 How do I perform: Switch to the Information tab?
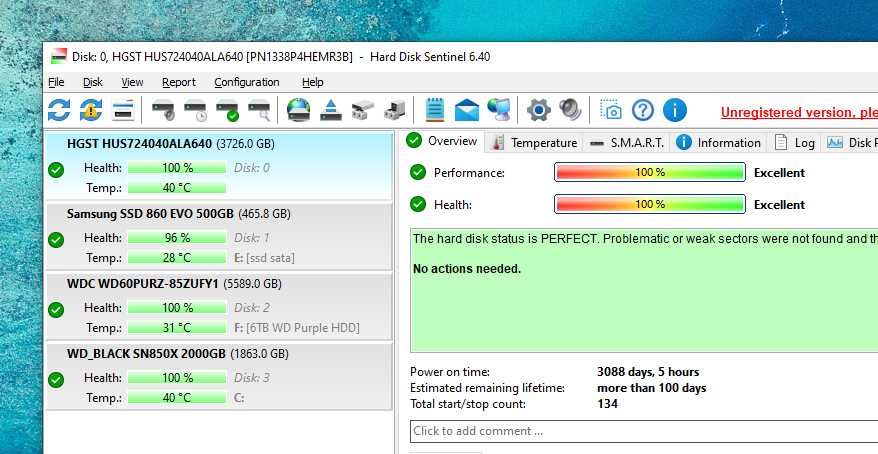coord(718,143)
